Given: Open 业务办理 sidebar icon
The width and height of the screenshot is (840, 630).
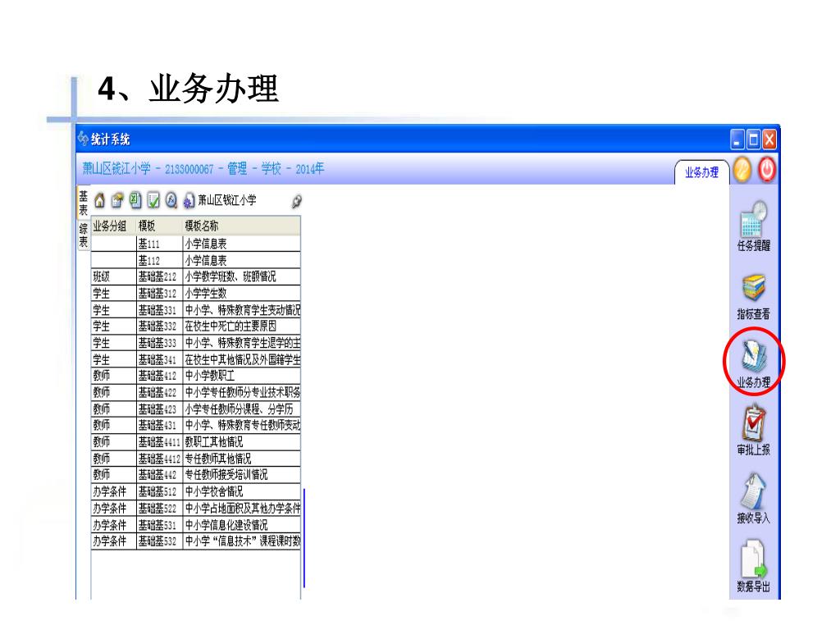Looking at the screenshot, I should (x=754, y=364).
